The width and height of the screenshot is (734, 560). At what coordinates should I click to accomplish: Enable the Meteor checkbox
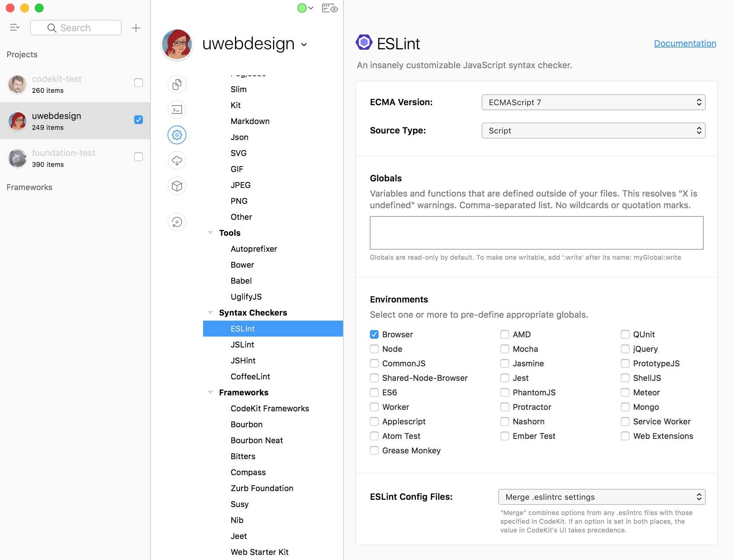pos(625,392)
